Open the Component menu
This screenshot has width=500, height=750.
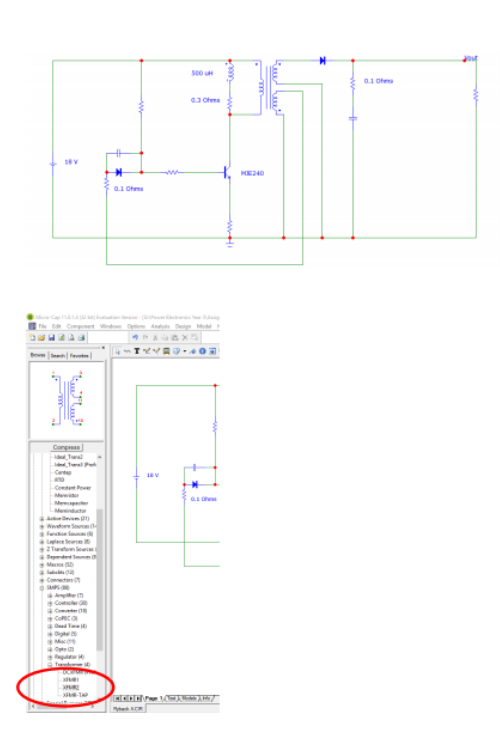pos(80,326)
